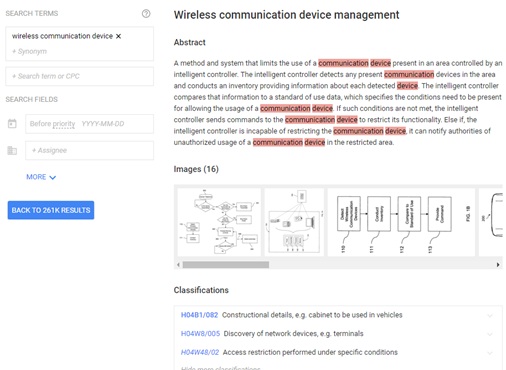Viewport: 506px width, 370px height.
Task: Click 'Discovery of network devices' description text
Action: tap(293, 334)
